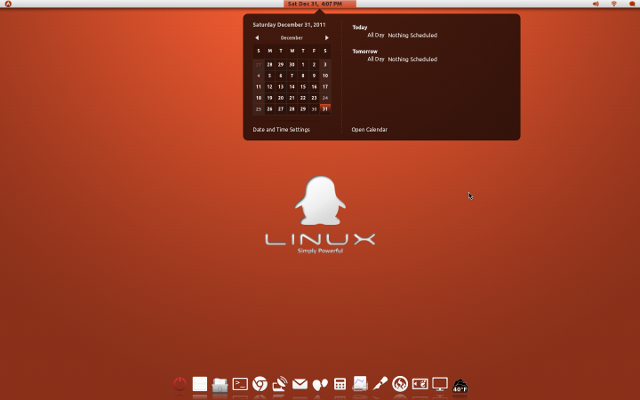
Task: Click the dock icon between mail and calculator
Action: 320,384
